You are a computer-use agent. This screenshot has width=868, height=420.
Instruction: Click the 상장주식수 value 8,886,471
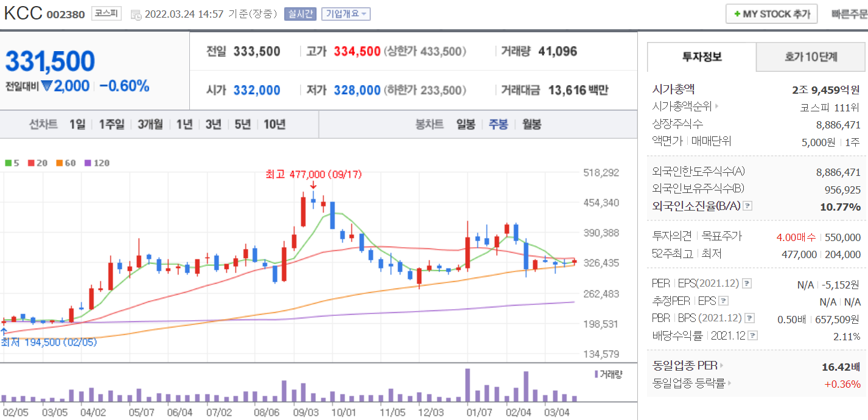click(838, 125)
